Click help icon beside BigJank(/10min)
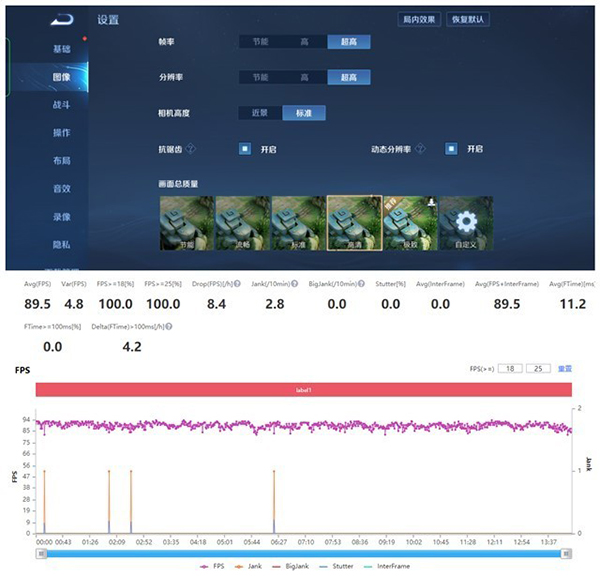Viewport: 600px width, 576px height. pyautogui.click(x=370, y=283)
